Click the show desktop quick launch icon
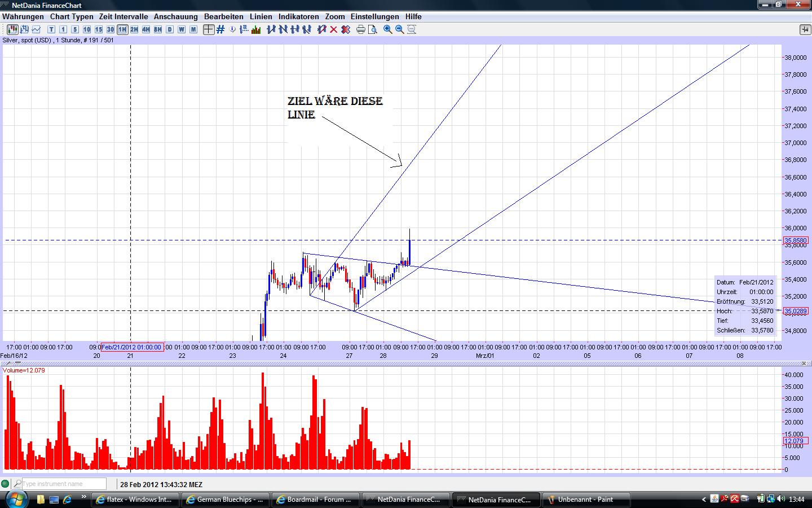Viewport: 812px width, 508px height. (x=54, y=500)
